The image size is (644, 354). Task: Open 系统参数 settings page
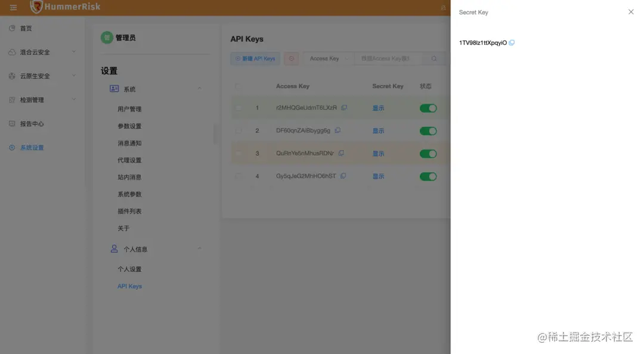[x=129, y=194]
